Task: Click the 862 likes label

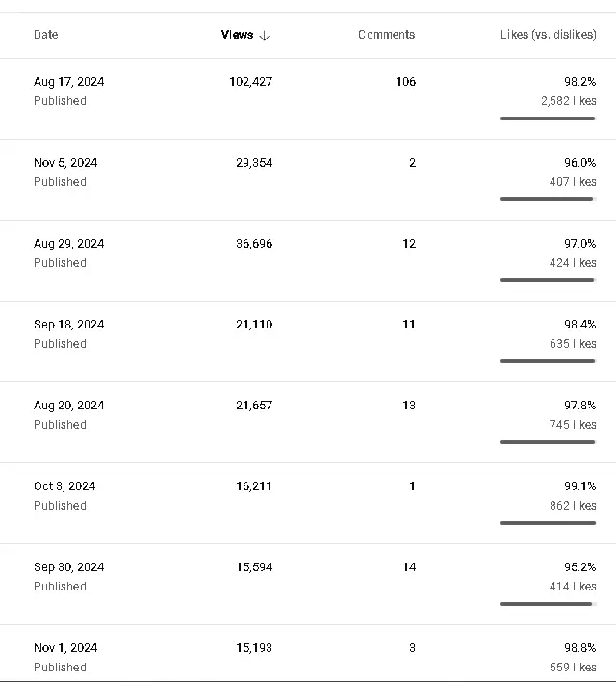Action: click(573, 506)
